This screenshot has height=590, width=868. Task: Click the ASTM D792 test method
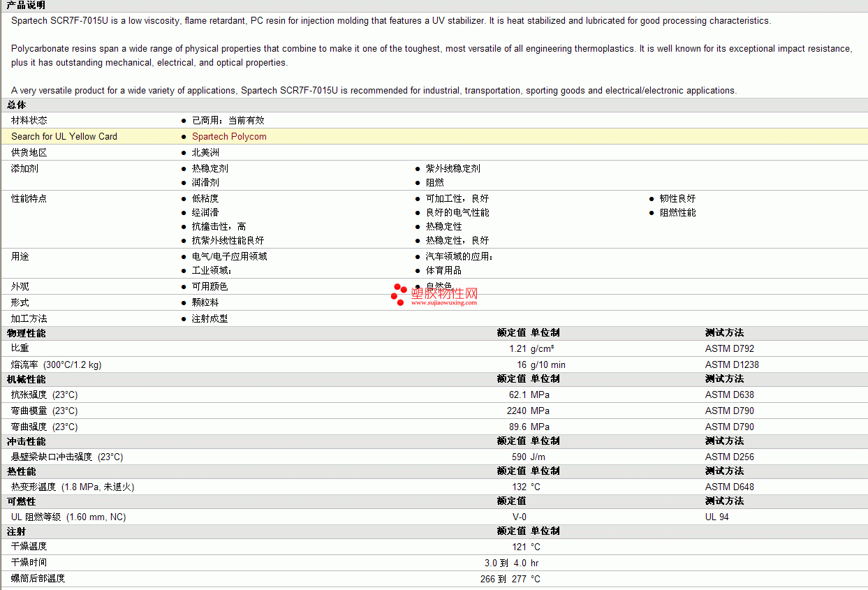pos(730,348)
